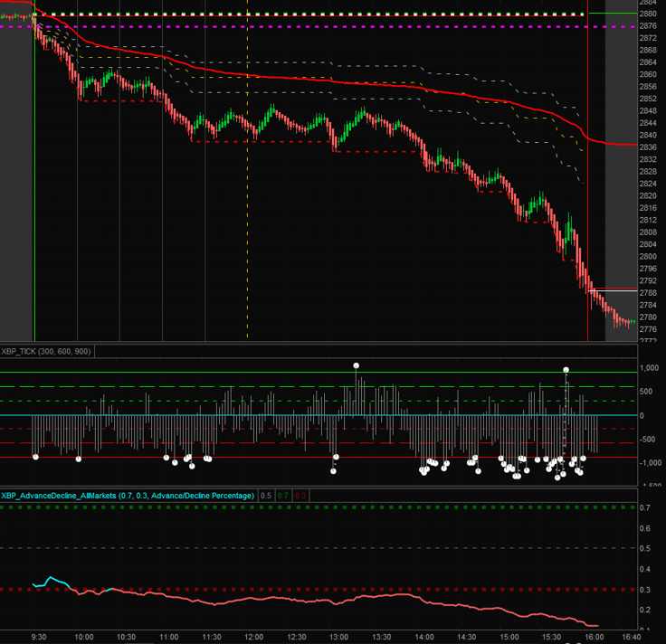Click the 2836 price axis label
This screenshot has height=644, width=666.
coord(648,147)
